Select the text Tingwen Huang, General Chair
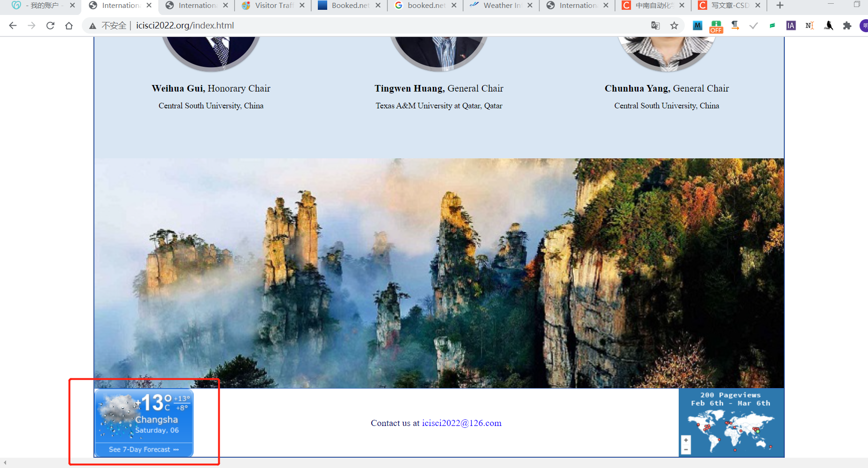The image size is (868, 468). pos(439,88)
